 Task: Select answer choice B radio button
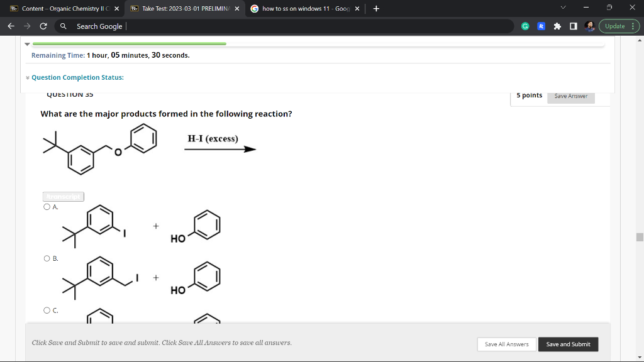pos(47,258)
